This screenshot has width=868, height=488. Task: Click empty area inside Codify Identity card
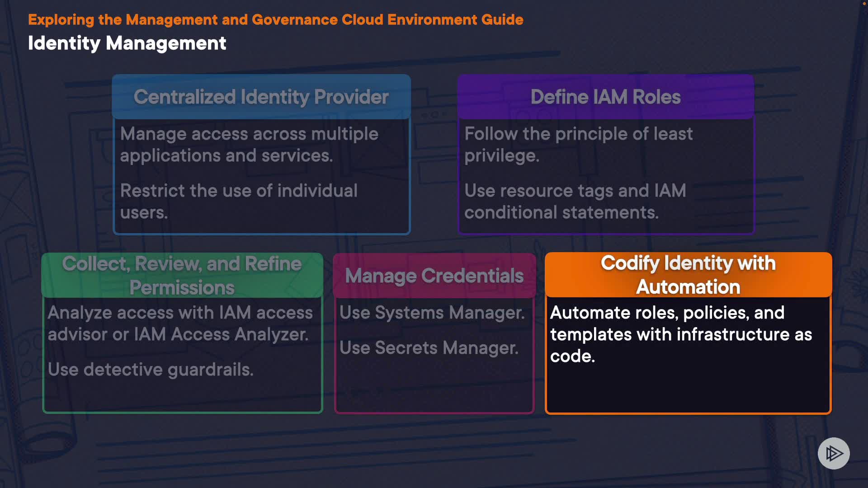[x=688, y=389]
